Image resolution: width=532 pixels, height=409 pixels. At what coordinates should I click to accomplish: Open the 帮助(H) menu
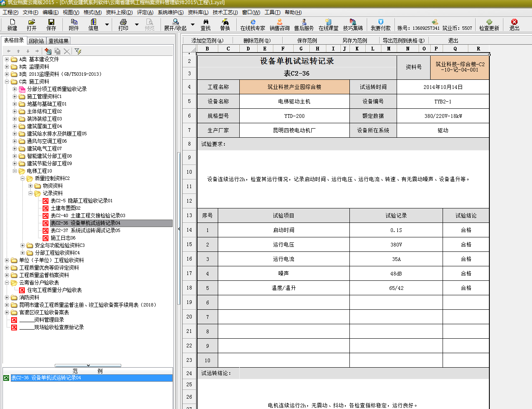click(293, 12)
